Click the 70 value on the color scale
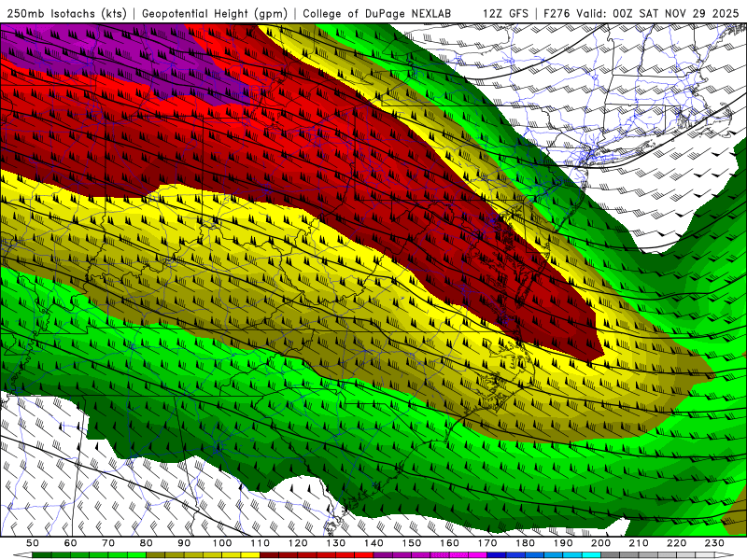The image size is (747, 560). coord(108,543)
